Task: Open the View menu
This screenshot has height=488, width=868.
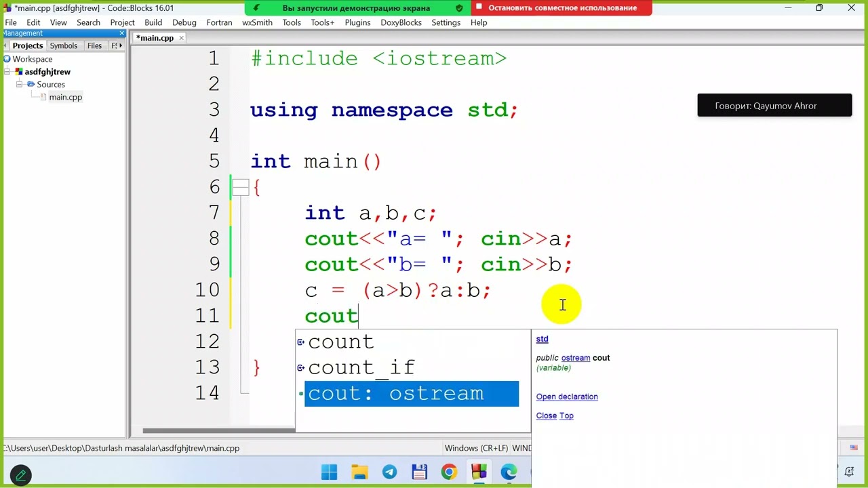Action: (58, 22)
